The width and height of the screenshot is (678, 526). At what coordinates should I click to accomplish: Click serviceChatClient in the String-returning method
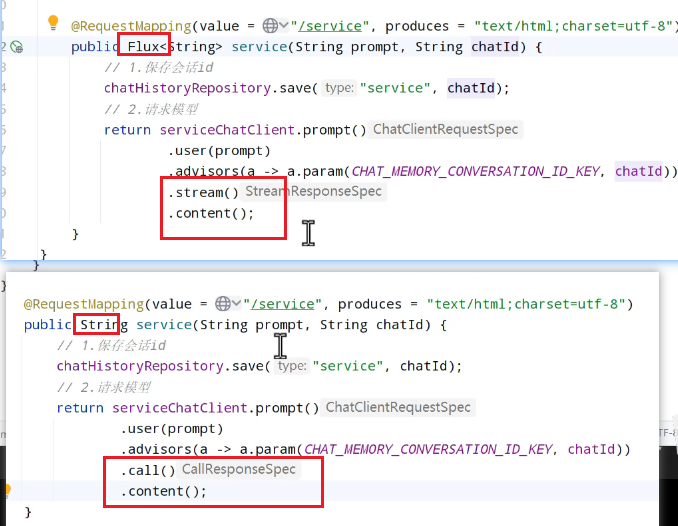click(x=180, y=408)
